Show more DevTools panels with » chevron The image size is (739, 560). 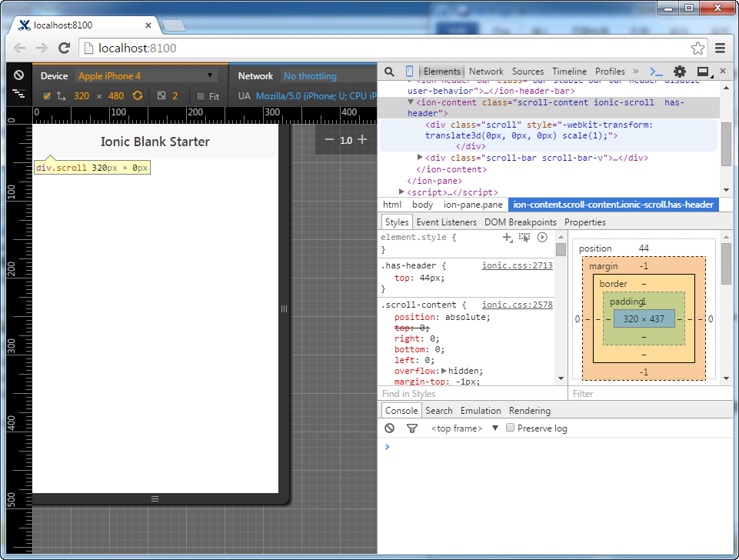(x=636, y=72)
